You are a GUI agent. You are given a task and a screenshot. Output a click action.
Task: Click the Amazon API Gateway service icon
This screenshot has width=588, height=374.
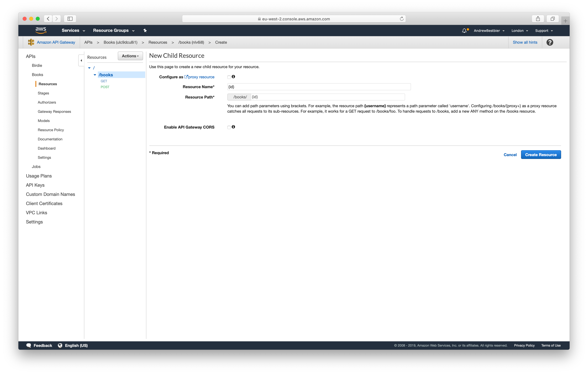pyautogui.click(x=31, y=42)
